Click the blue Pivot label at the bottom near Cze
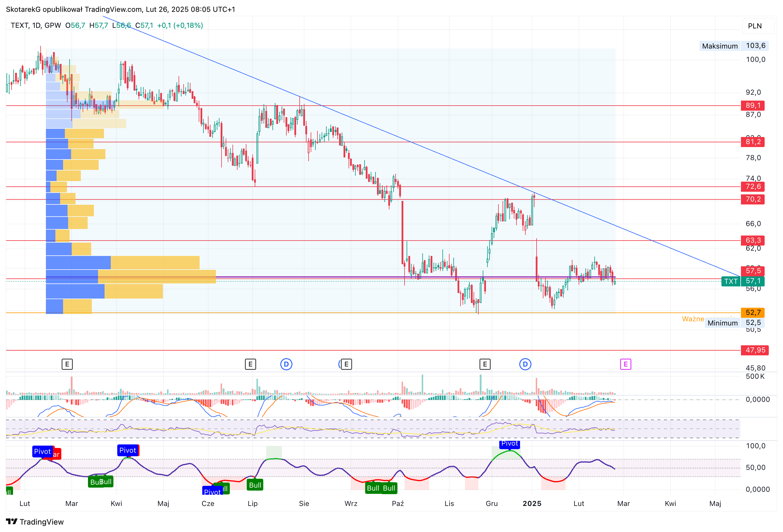 pyautogui.click(x=212, y=491)
